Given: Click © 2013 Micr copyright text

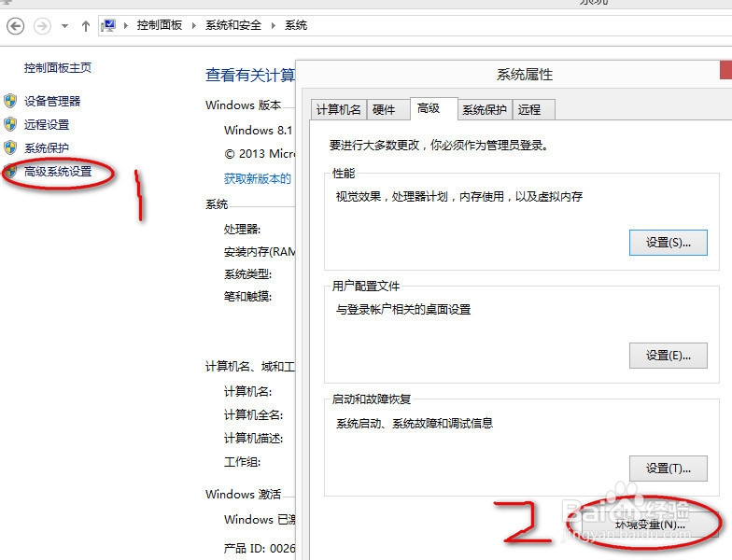Looking at the screenshot, I should pyautogui.click(x=260, y=153).
